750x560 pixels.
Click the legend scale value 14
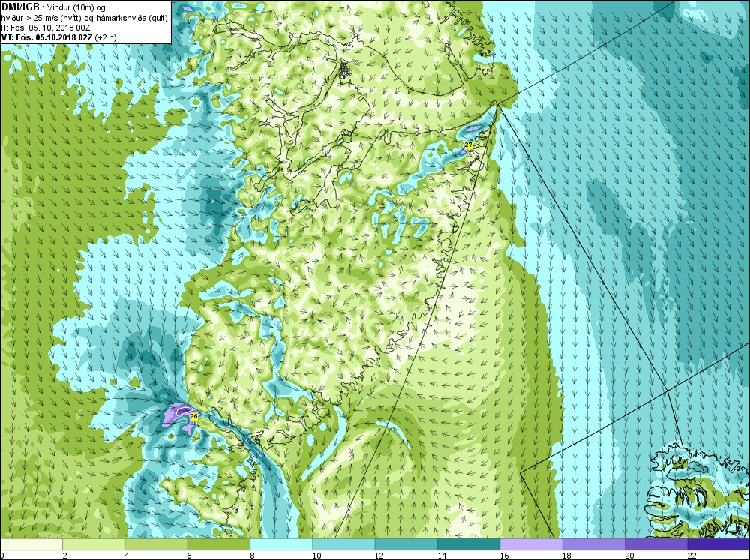(442, 556)
